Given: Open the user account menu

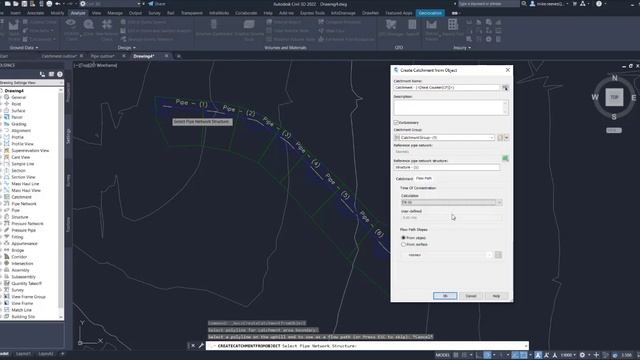Looking at the screenshot, I should click(549, 4).
